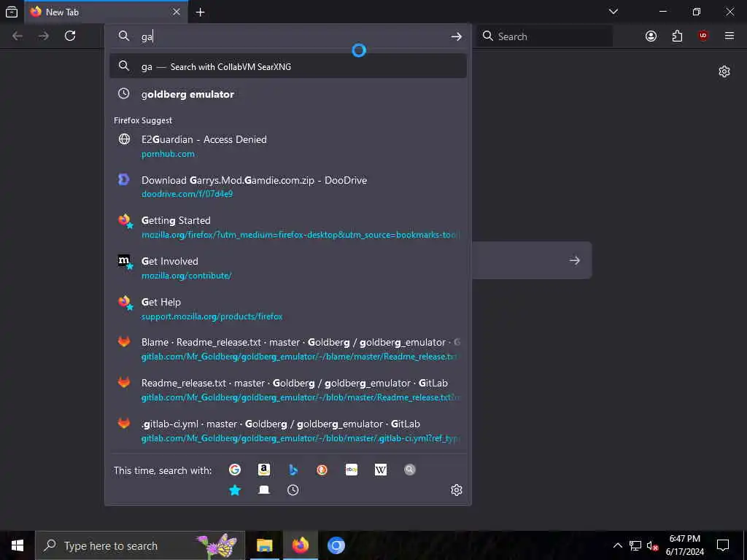747x560 pixels.
Task: Open the New Tab page personalize gear
Action: coord(724,71)
